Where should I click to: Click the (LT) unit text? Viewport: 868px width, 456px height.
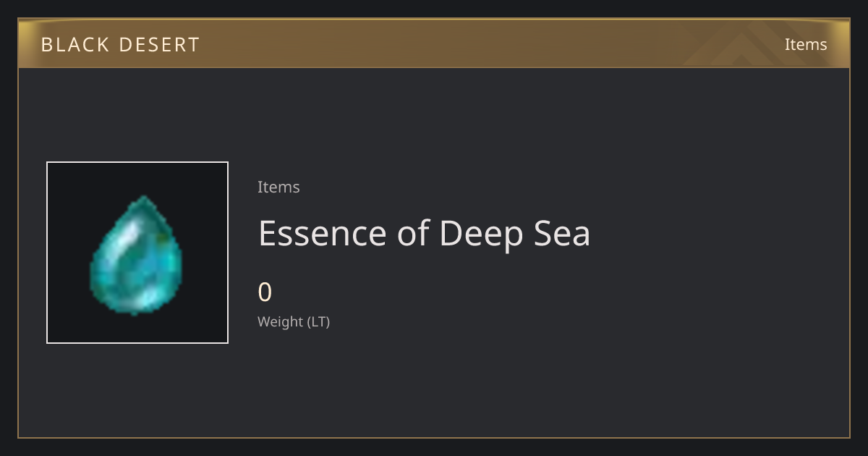(x=319, y=321)
